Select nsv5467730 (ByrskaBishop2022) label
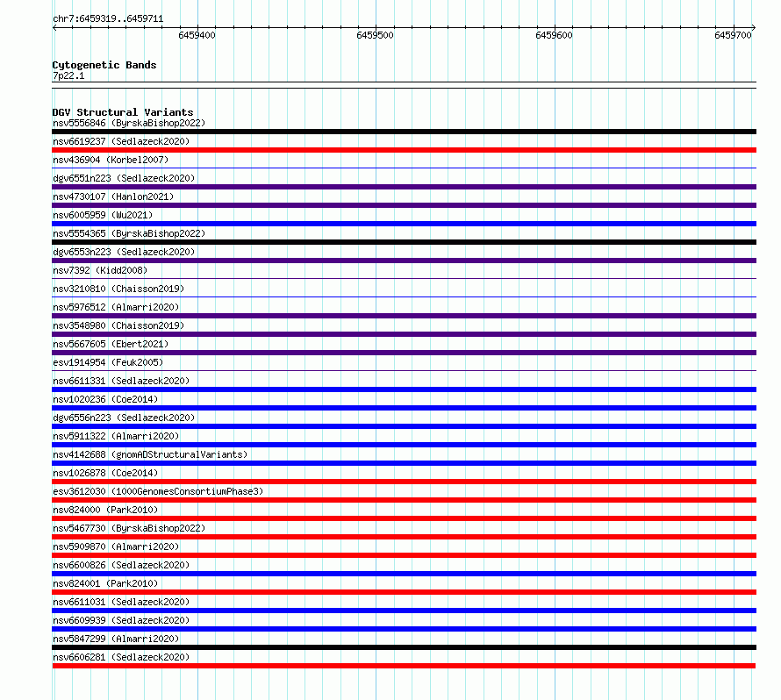The image size is (781, 700). pyautogui.click(x=129, y=528)
